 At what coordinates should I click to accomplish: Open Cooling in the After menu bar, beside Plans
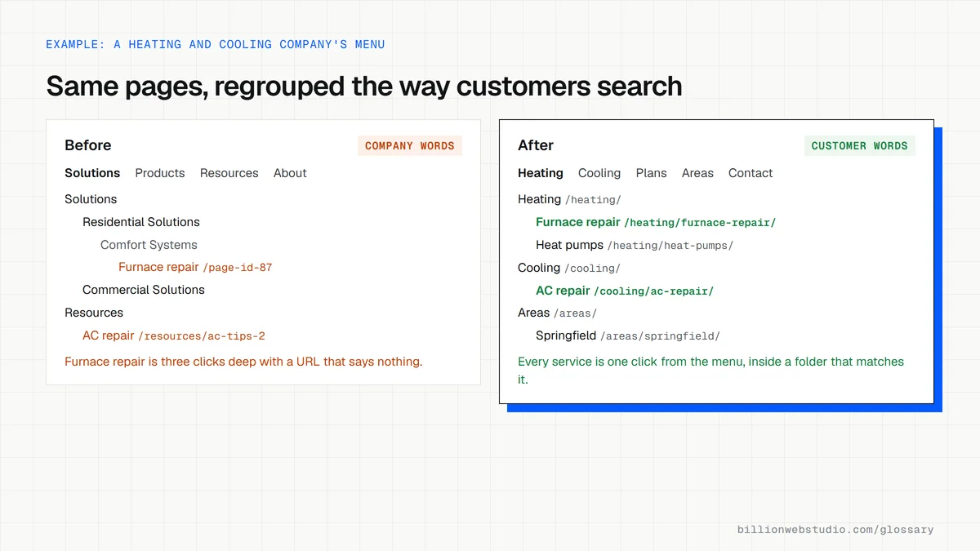click(599, 173)
